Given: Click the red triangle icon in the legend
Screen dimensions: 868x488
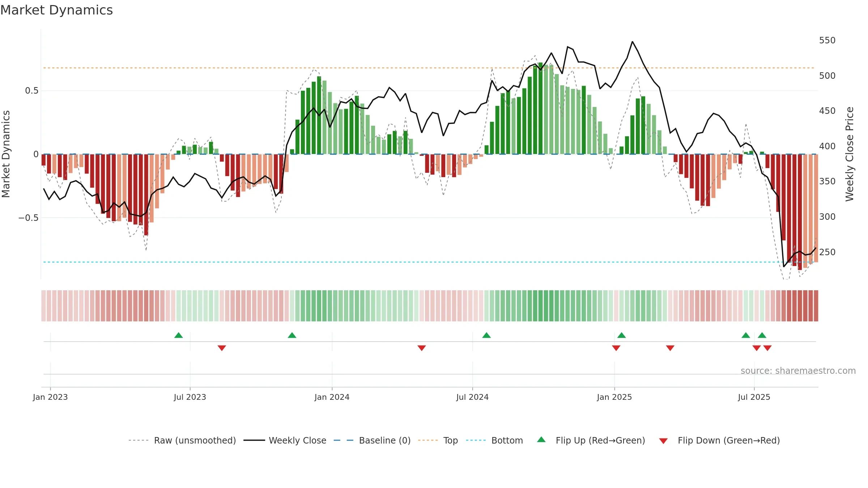Looking at the screenshot, I should 663,441.
